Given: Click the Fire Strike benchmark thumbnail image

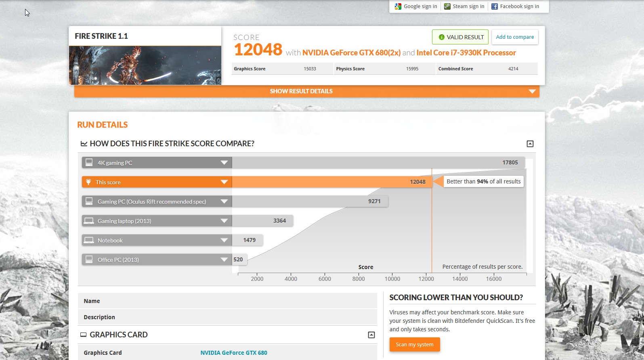Looking at the screenshot, I should 145,65.
